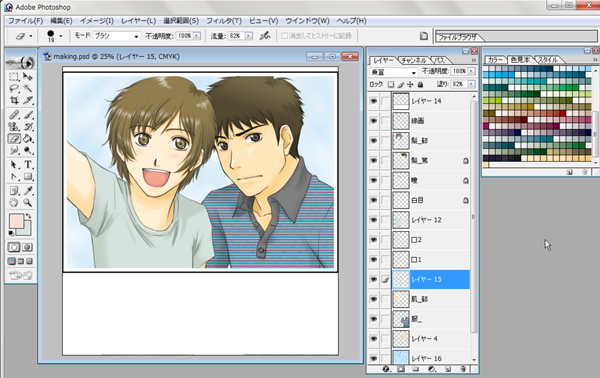Select the Shape tool

(x=28, y=177)
